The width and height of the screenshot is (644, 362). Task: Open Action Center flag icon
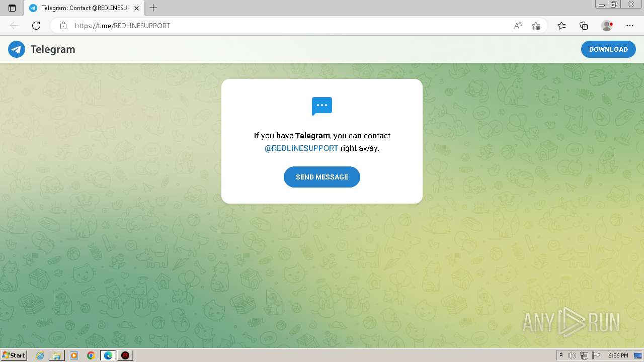pos(596,355)
